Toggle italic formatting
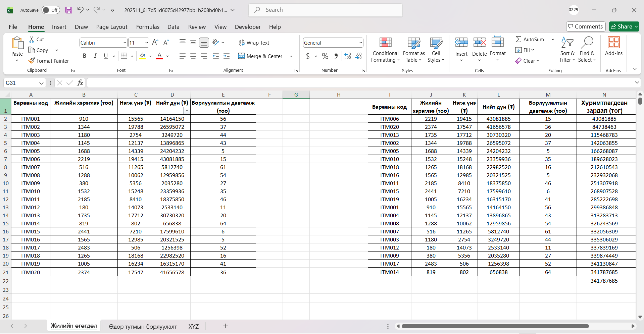 95,56
